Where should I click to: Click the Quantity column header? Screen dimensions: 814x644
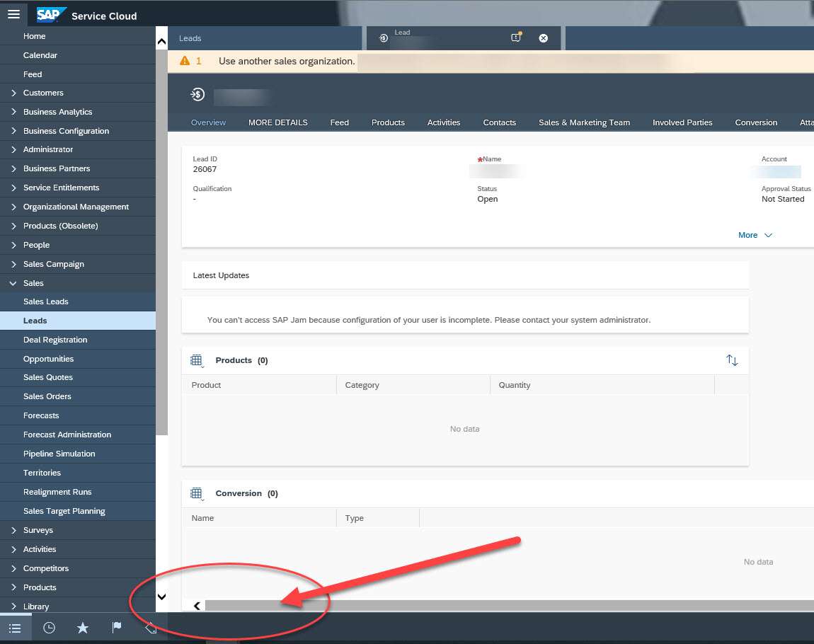pyautogui.click(x=602, y=385)
